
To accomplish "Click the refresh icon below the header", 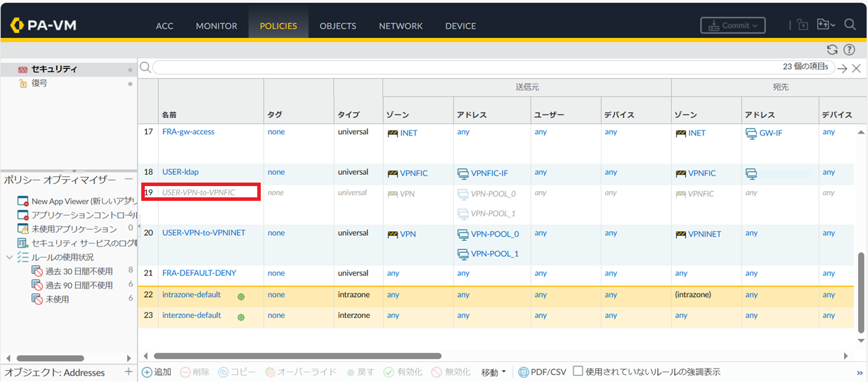I will click(832, 50).
